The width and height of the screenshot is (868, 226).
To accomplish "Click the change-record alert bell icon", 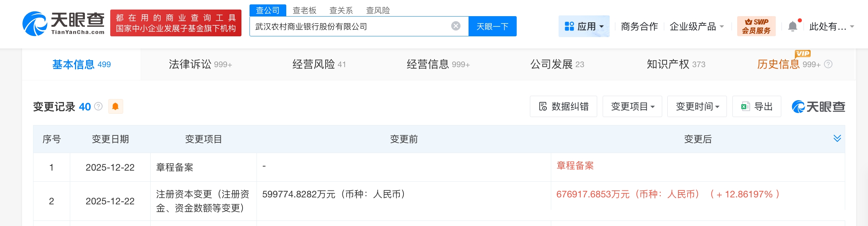I will (x=115, y=107).
